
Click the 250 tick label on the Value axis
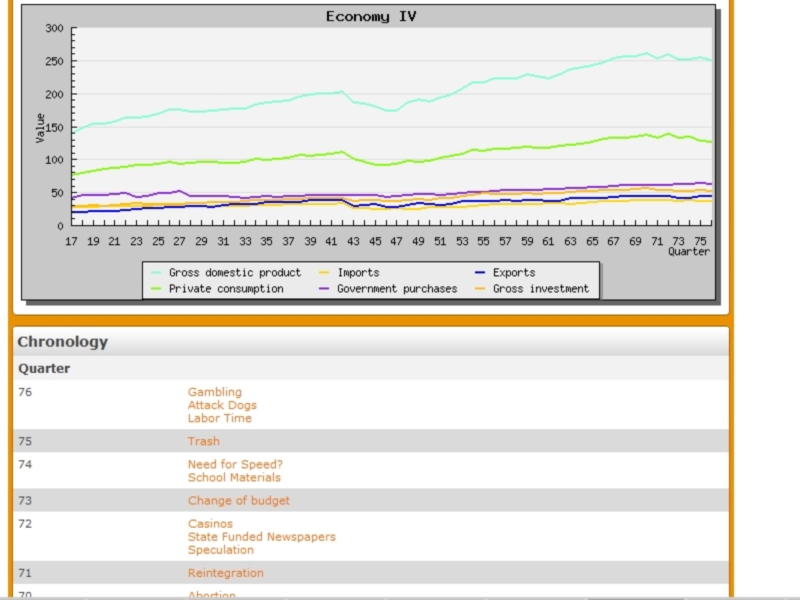(x=55, y=61)
